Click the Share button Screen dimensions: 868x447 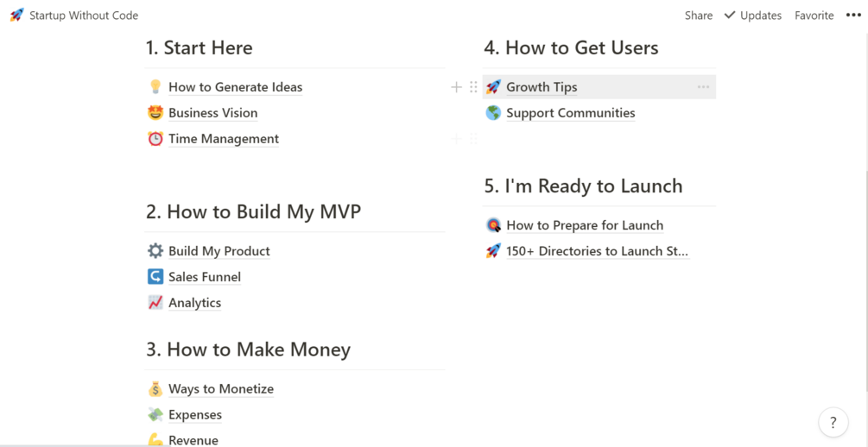(698, 16)
